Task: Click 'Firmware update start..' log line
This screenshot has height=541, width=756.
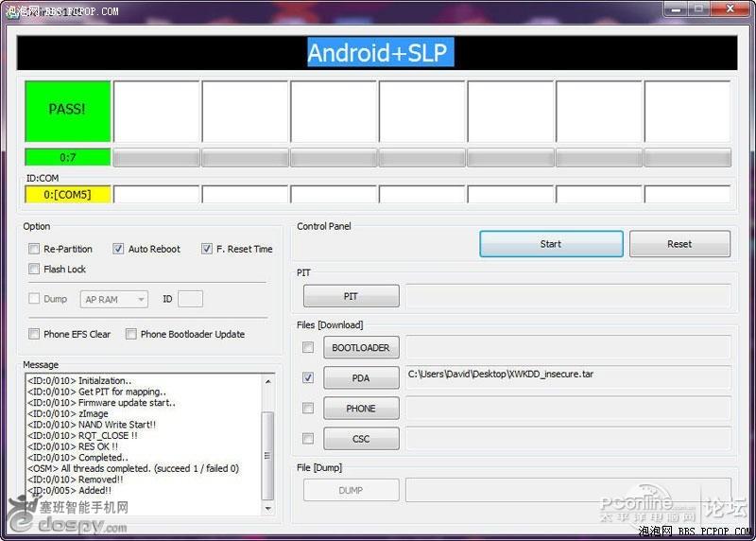Action: (x=102, y=403)
